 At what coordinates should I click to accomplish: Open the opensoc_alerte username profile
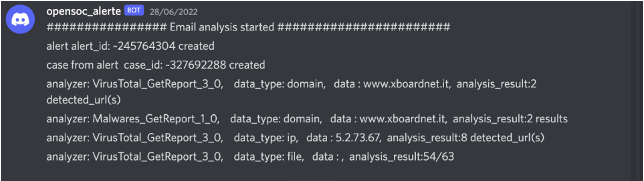pos(83,11)
